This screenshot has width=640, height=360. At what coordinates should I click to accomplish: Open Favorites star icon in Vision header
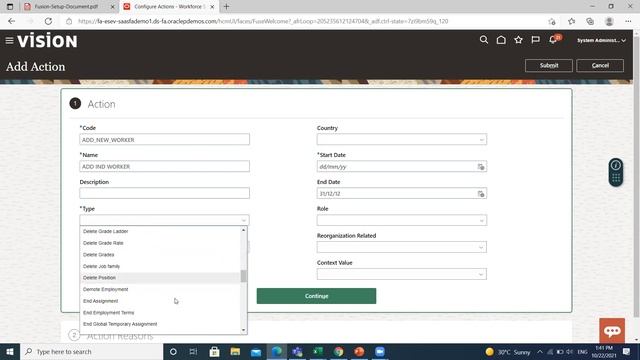tap(518, 40)
